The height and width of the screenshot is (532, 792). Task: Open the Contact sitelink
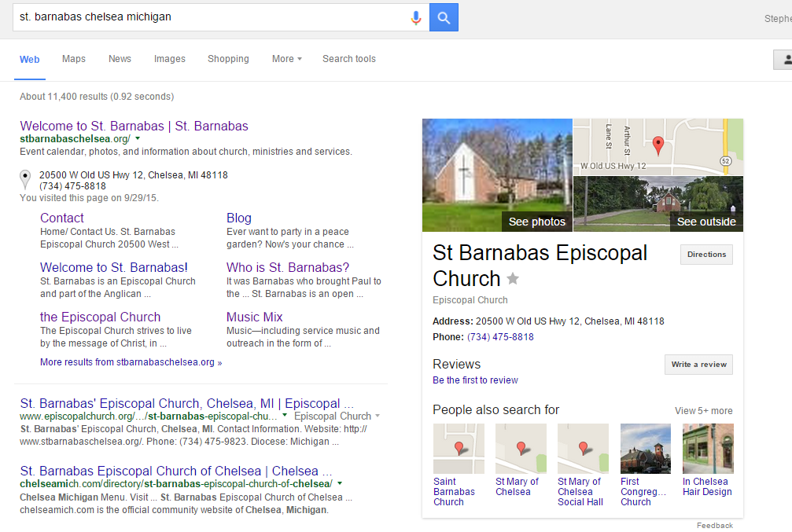[61, 218]
